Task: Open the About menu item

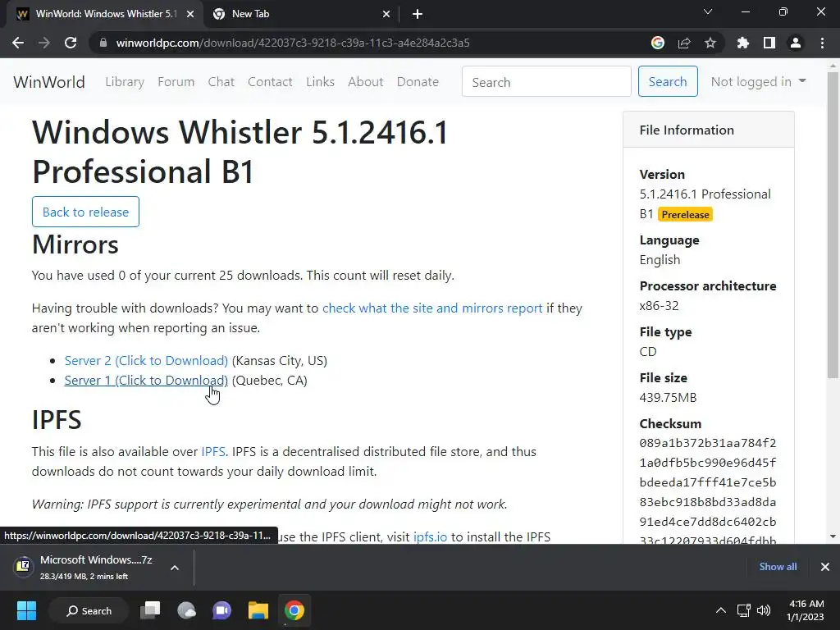Action: click(366, 82)
